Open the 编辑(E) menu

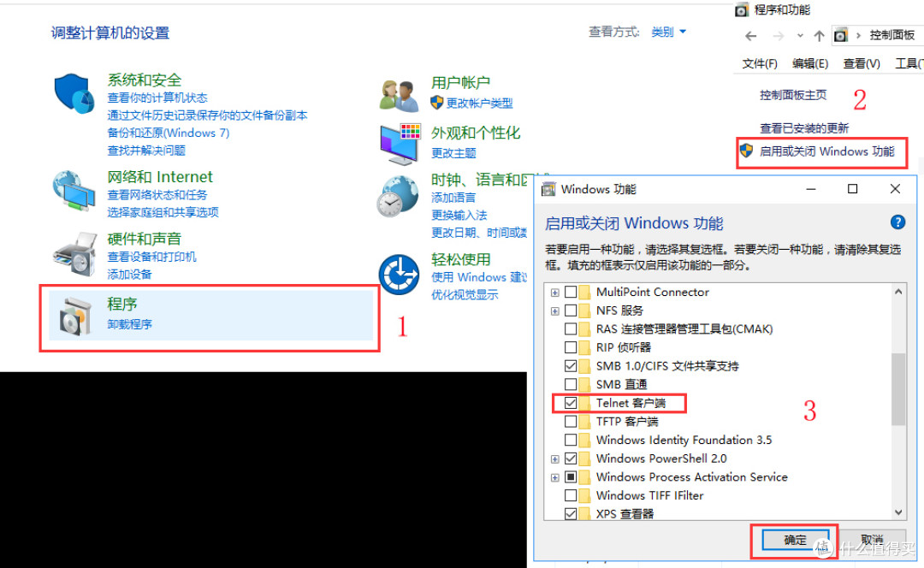(810, 63)
